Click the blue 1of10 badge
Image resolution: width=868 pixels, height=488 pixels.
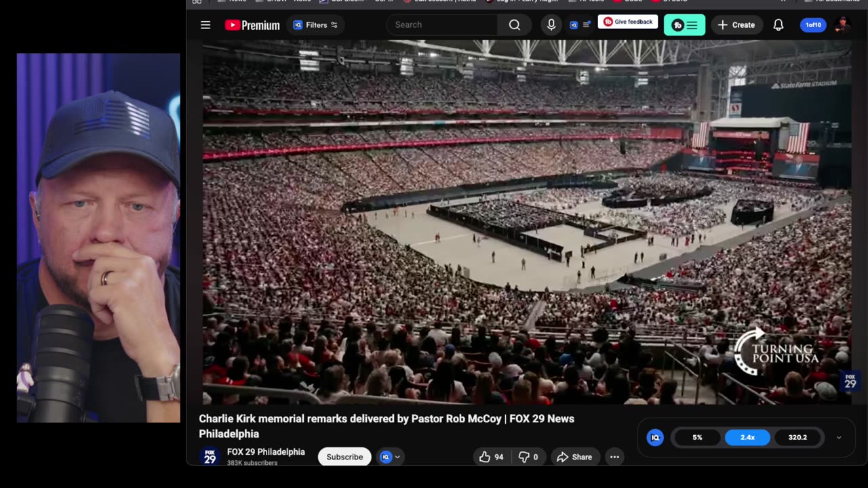click(813, 25)
